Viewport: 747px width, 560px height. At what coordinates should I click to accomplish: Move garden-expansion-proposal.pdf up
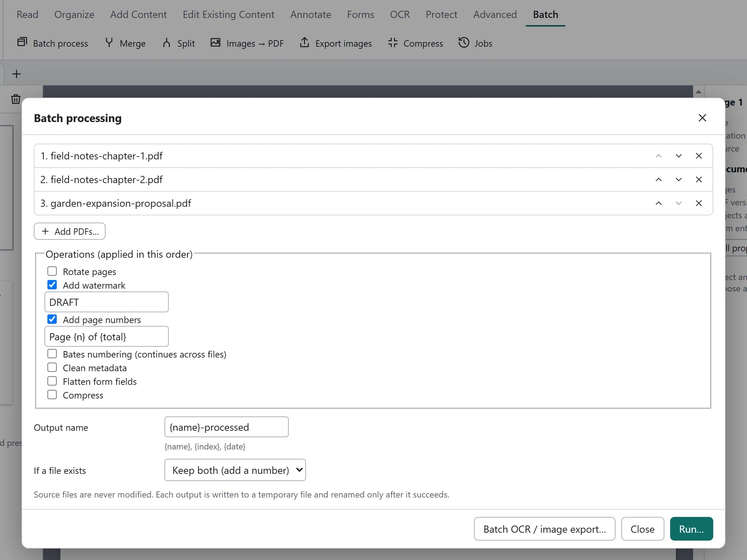click(658, 203)
